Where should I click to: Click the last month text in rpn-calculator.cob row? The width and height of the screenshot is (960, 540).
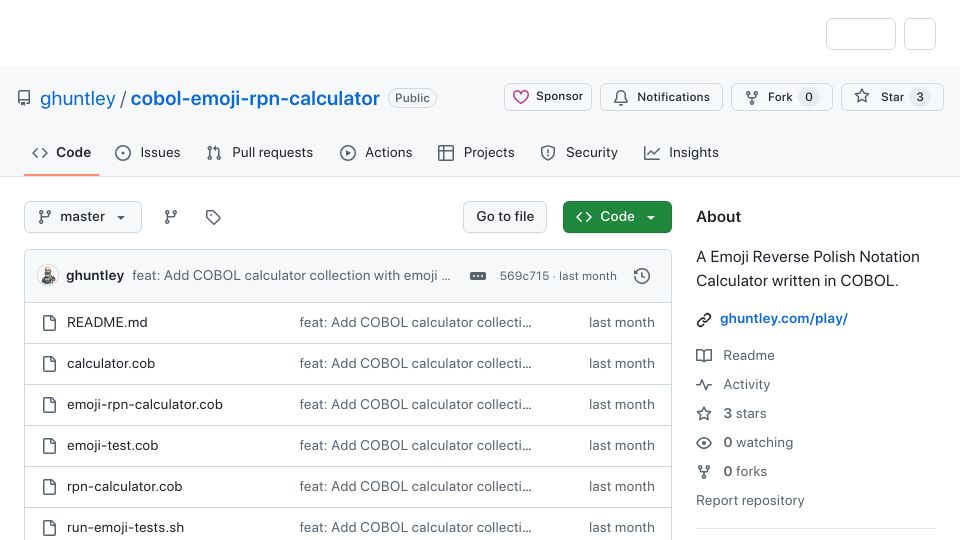coord(621,487)
